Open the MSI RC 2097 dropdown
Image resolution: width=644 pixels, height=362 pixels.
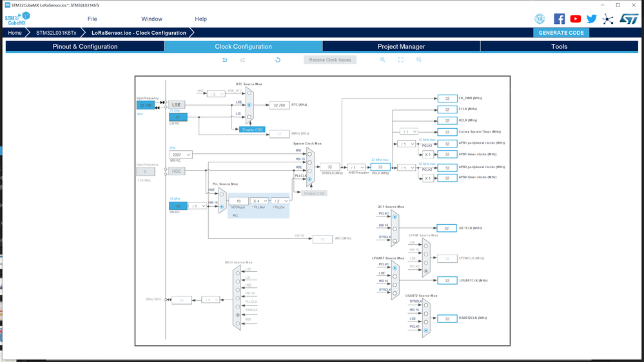pyautogui.click(x=181, y=155)
